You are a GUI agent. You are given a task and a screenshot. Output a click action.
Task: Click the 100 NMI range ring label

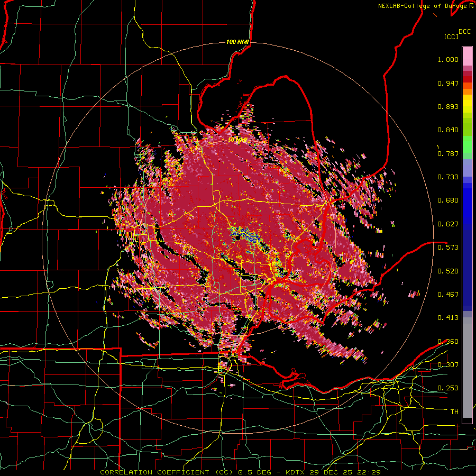[237, 42]
